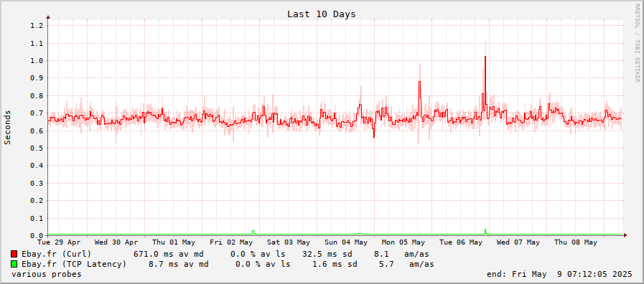Click the green TCP latency bump on Fri 02 May
The height and width of the screenshot is (284, 644).
pyautogui.click(x=253, y=232)
